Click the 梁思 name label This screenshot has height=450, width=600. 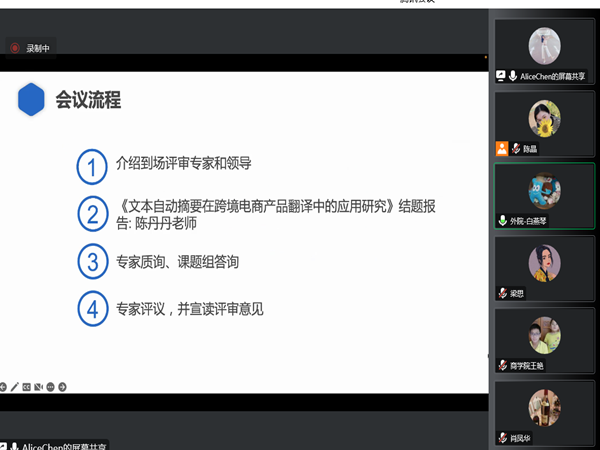click(x=517, y=293)
